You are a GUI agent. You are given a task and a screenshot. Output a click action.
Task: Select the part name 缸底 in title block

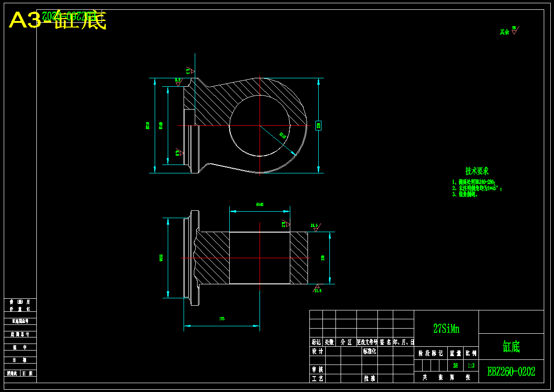[x=511, y=346]
